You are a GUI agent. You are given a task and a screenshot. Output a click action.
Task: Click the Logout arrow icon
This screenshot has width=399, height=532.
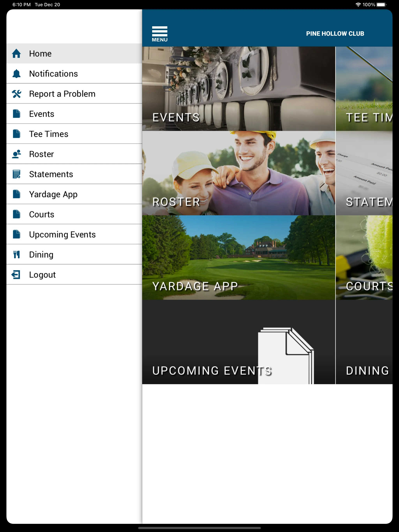(16, 274)
